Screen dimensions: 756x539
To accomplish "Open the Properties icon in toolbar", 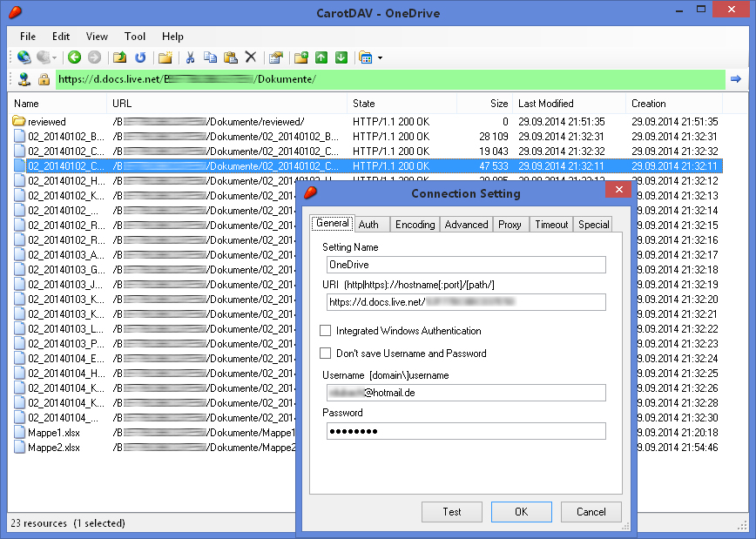I will [276, 57].
